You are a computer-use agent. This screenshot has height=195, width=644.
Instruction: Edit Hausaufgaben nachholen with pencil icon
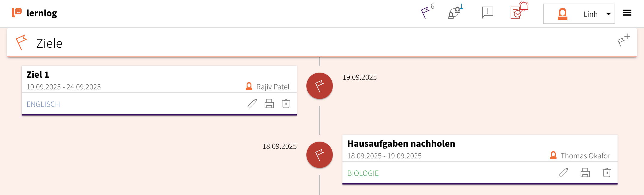[x=563, y=172]
